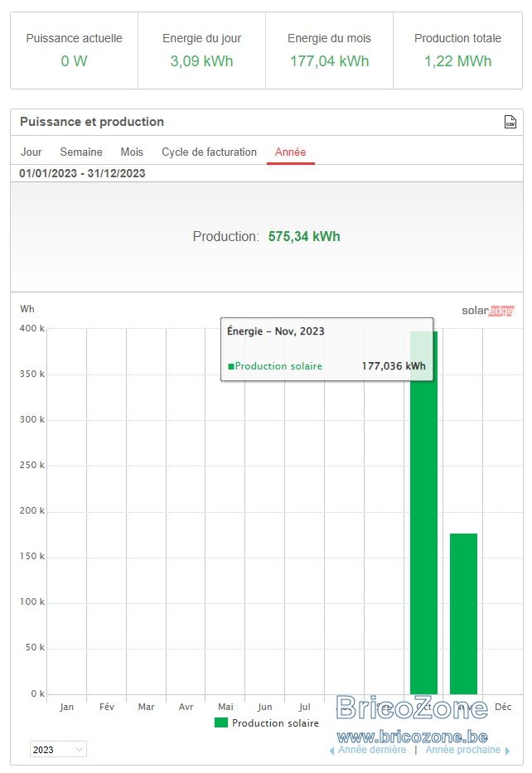532x773 pixels.
Task: Toggle Production solaire legend label
Action: click(x=275, y=722)
